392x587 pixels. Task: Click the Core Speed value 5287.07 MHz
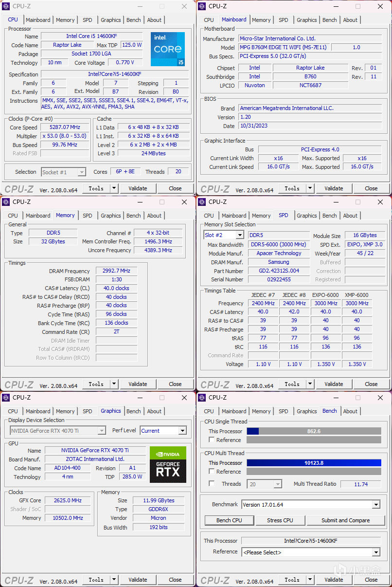pos(65,128)
